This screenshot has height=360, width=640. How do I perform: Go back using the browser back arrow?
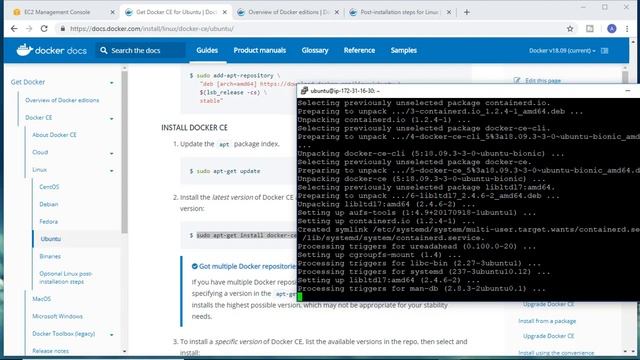point(14,29)
